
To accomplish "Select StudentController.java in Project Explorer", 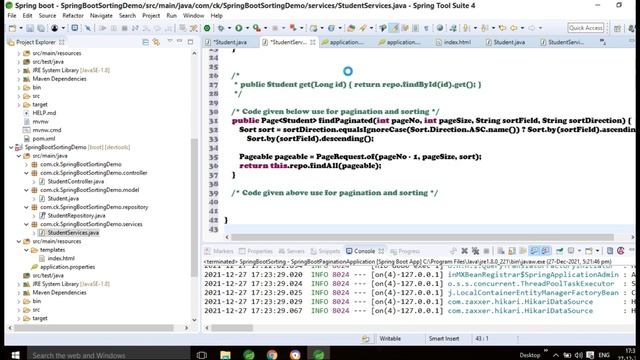I will coord(76,182).
